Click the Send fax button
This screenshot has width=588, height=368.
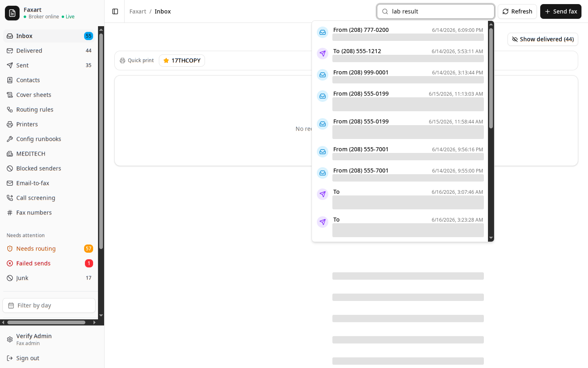[561, 11]
